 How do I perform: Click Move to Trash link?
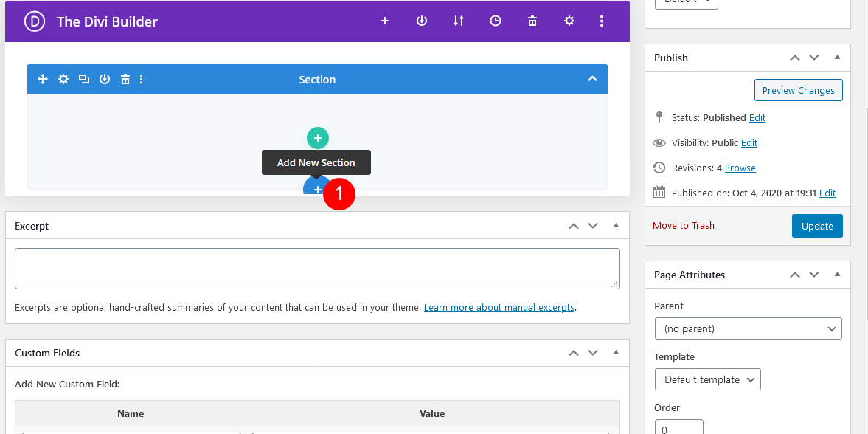(684, 226)
